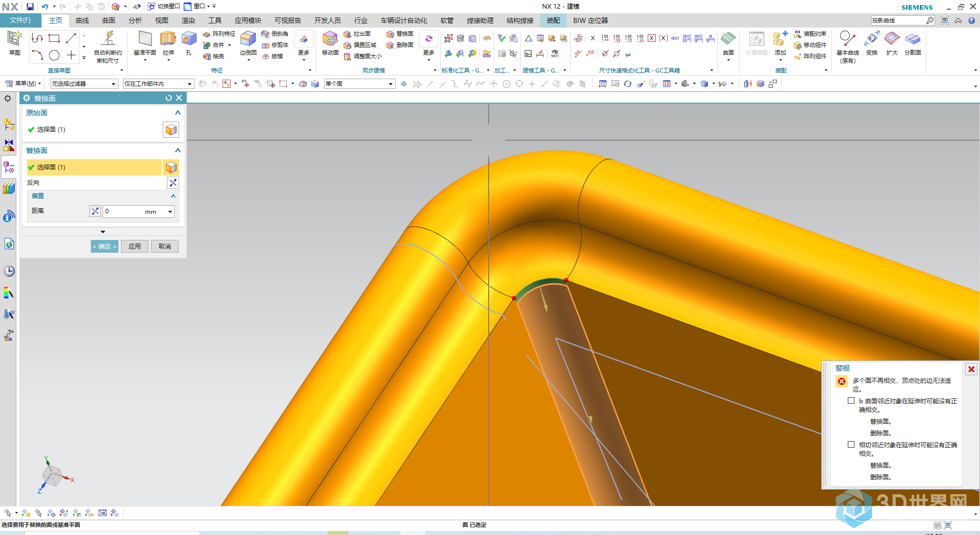Click the 草图 sketch tool icon
This screenshot has height=535, width=980.
click(14, 39)
